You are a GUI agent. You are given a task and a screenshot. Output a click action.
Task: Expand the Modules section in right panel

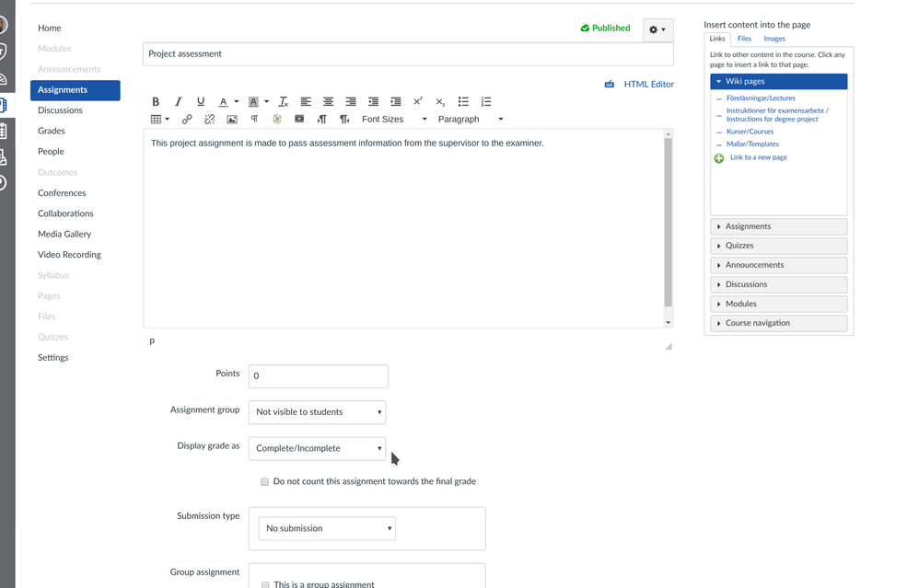pos(779,304)
